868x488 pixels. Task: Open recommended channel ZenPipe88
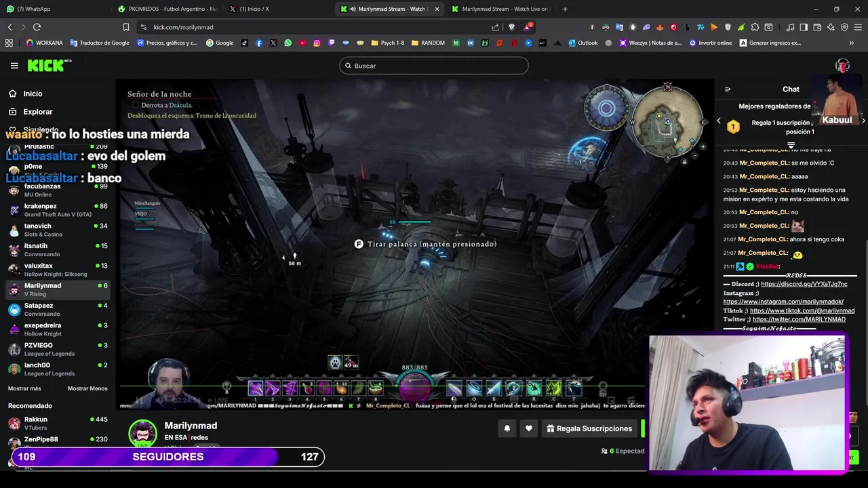point(58,443)
